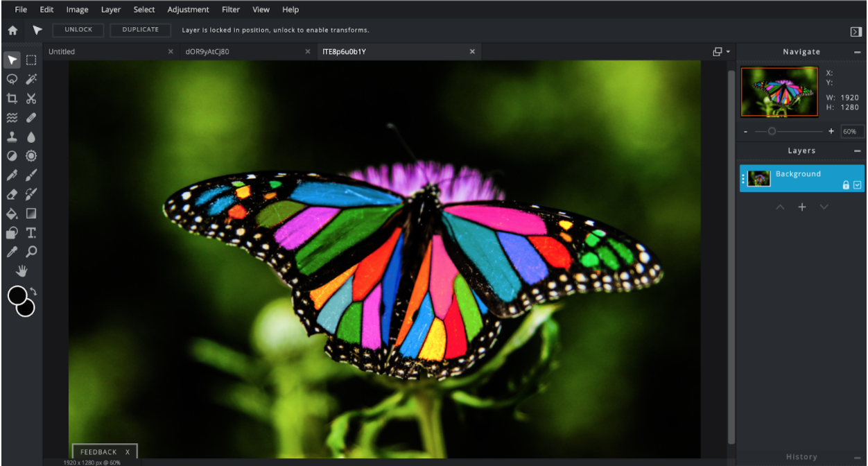This screenshot has width=868, height=466.
Task: Select the Crop tool
Action: click(x=12, y=98)
